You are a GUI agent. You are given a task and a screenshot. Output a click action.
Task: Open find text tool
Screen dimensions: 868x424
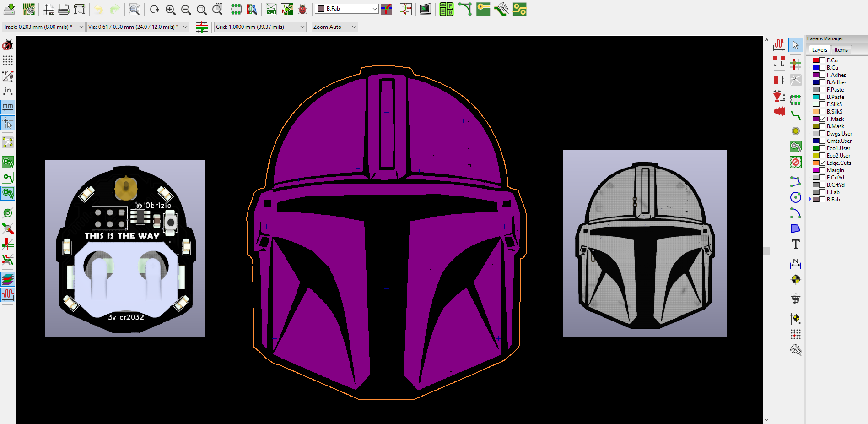(134, 9)
